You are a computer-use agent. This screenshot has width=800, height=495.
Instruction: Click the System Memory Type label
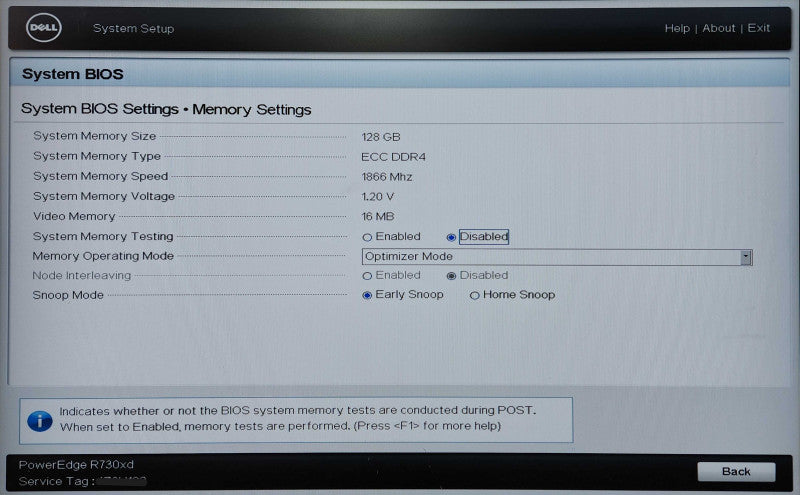[97, 156]
